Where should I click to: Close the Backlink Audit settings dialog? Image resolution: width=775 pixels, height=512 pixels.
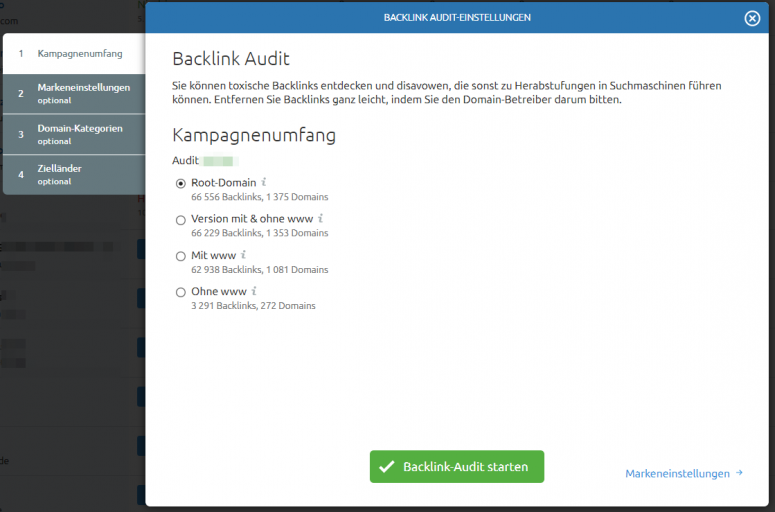click(752, 18)
